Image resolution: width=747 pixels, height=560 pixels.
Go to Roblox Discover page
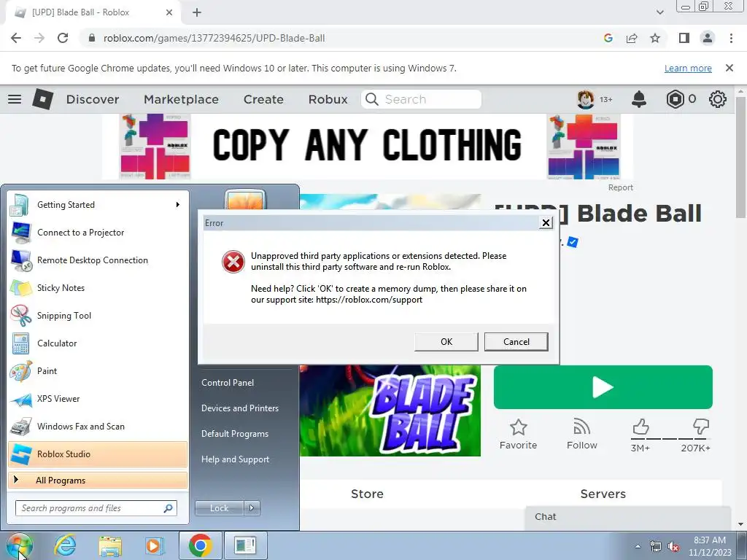[93, 99]
